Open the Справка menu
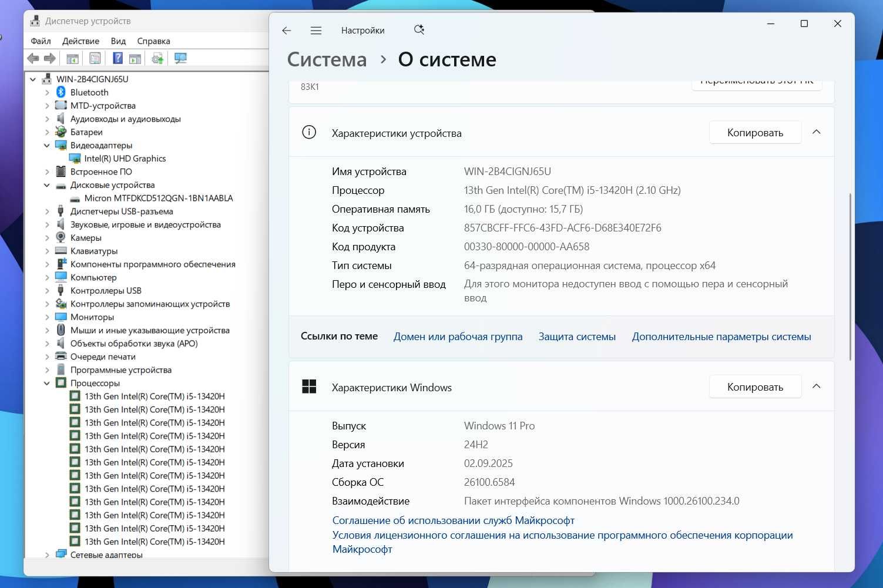 153,41
